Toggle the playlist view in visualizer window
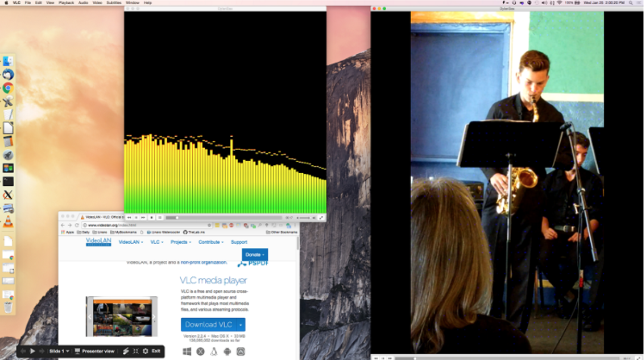 pos(160,218)
